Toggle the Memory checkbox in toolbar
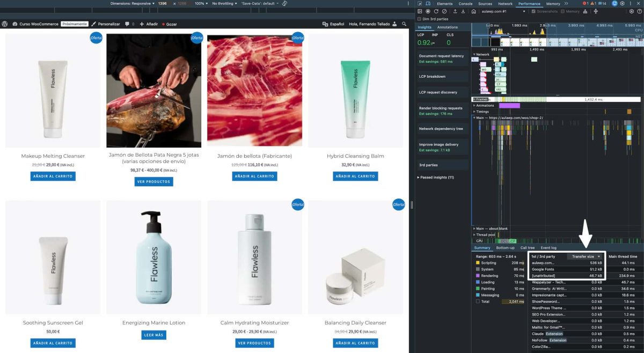 [562, 11]
